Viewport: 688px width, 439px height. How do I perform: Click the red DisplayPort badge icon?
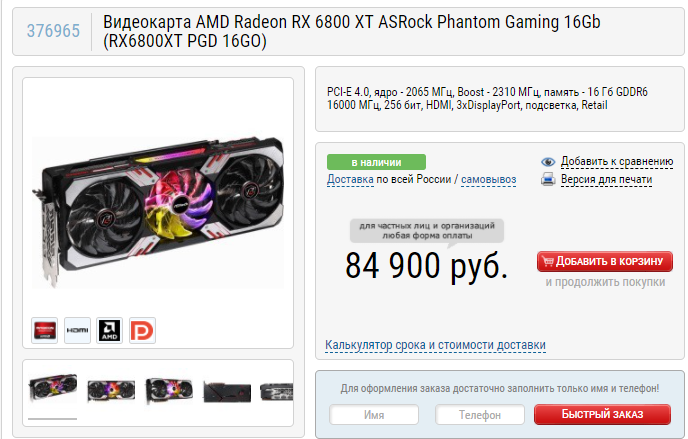pos(143,330)
